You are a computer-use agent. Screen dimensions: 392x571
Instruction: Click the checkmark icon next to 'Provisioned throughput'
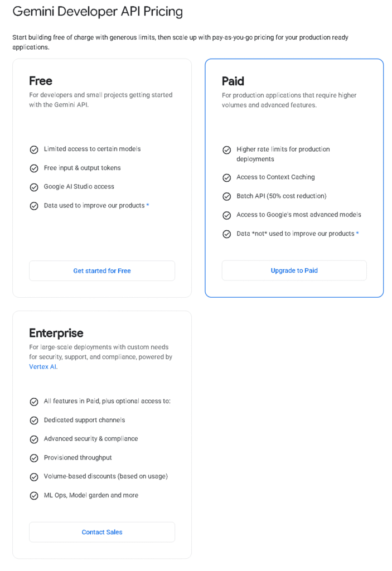coord(34,457)
